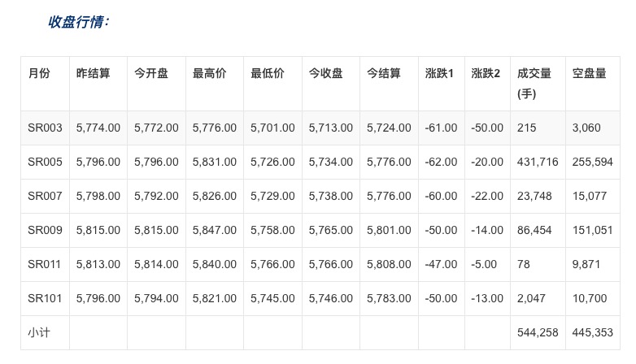The height and width of the screenshot is (364, 636).
Task: Click the 今开盘 column header
Action: point(151,74)
